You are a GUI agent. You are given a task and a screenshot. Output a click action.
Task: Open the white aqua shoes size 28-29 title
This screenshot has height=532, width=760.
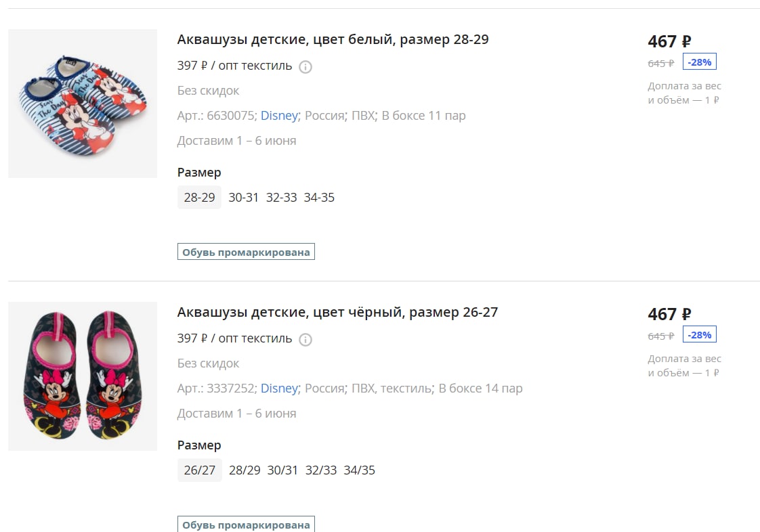333,39
